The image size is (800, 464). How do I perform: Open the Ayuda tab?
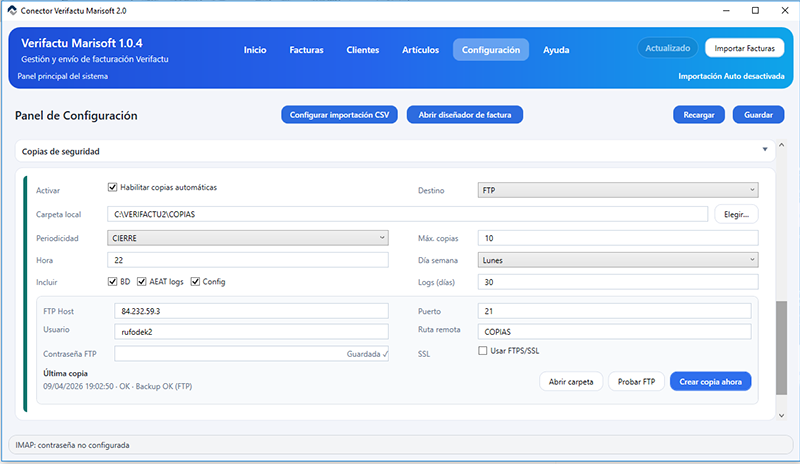pyautogui.click(x=556, y=50)
